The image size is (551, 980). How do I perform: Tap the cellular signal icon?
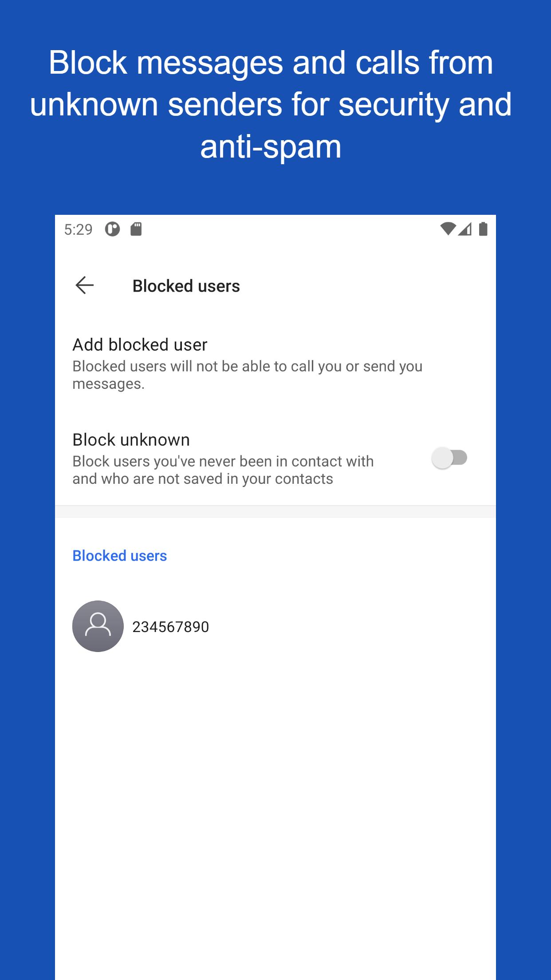point(465,229)
